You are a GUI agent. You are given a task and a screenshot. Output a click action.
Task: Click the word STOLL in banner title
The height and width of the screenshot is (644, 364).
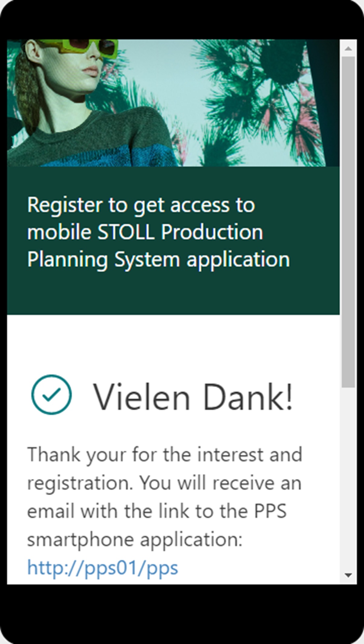point(125,232)
